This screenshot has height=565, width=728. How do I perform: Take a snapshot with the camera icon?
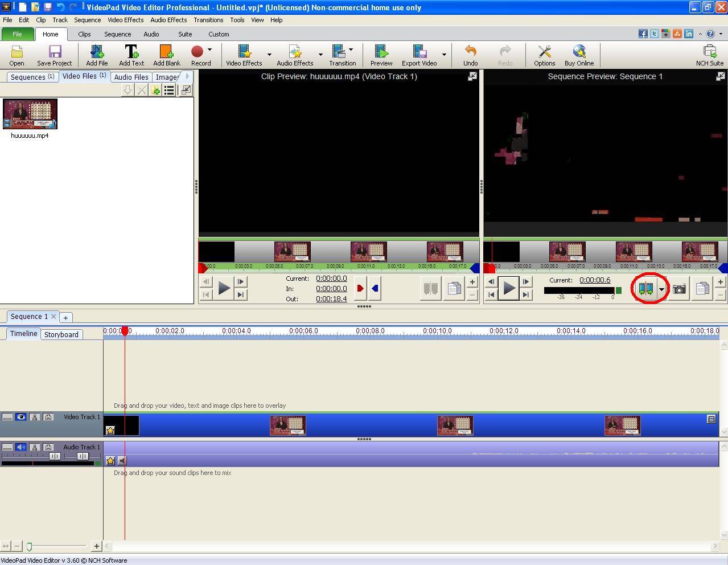[679, 289]
